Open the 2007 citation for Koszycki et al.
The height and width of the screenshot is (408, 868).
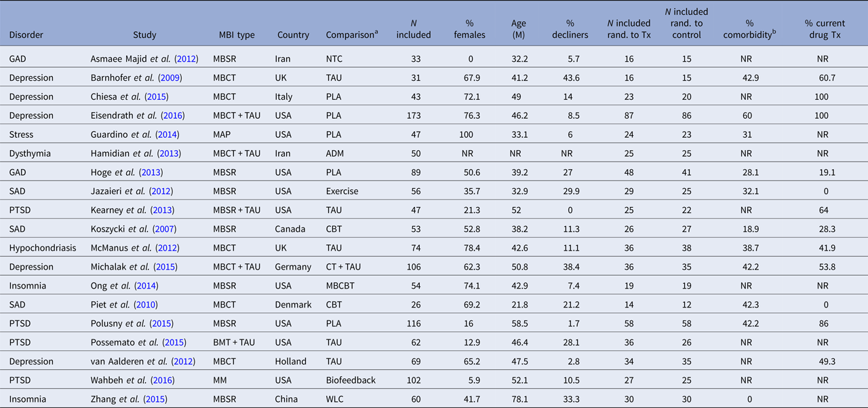pyautogui.click(x=165, y=230)
